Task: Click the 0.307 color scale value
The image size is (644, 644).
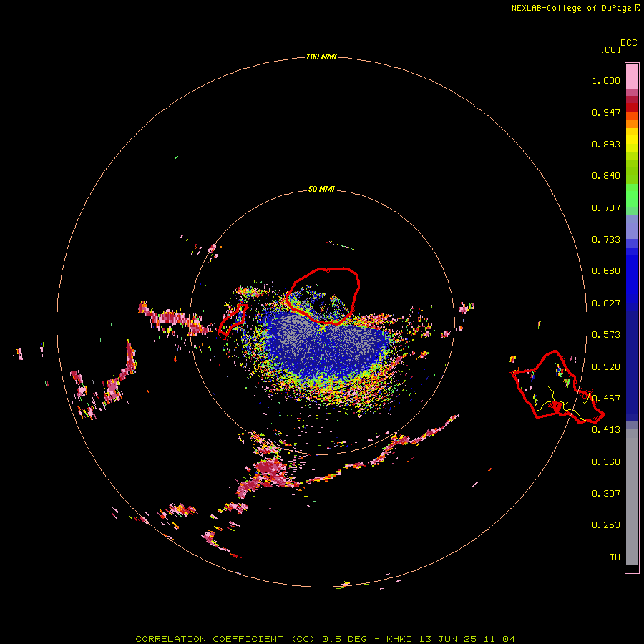Action: [606, 494]
